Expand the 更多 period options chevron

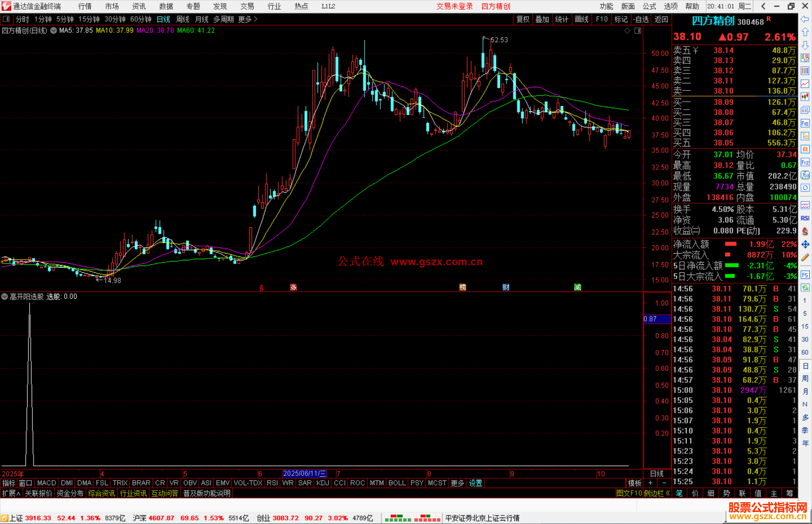point(256,19)
